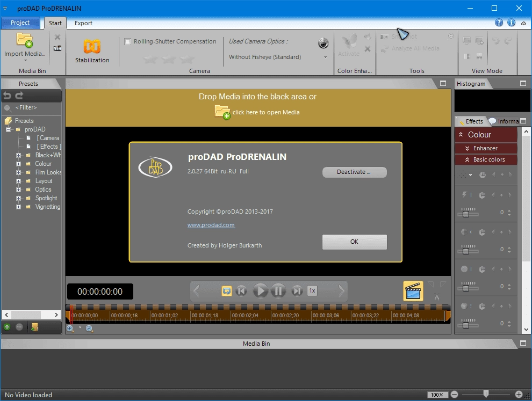Expand the Optics preset folder

[x=18, y=190]
